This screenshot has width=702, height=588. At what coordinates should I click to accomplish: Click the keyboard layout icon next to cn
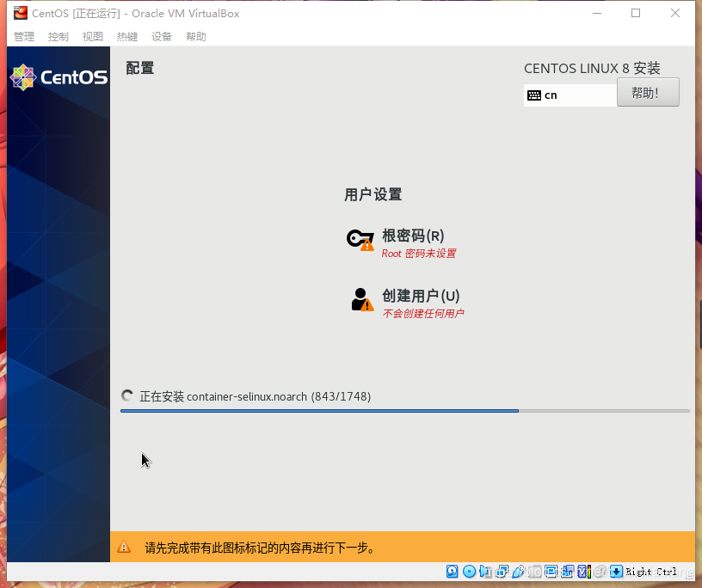(x=534, y=95)
